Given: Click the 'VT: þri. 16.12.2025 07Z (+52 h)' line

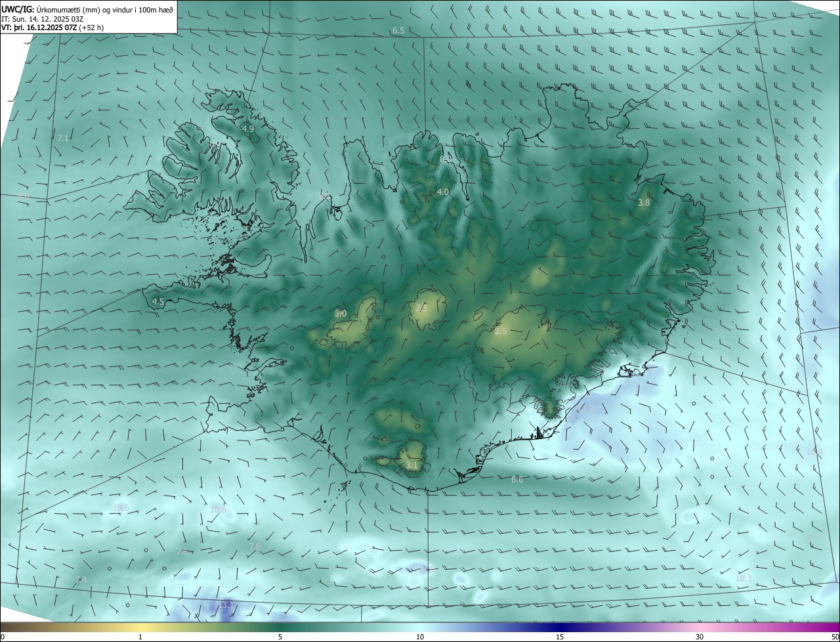Looking at the screenshot, I should [52, 28].
